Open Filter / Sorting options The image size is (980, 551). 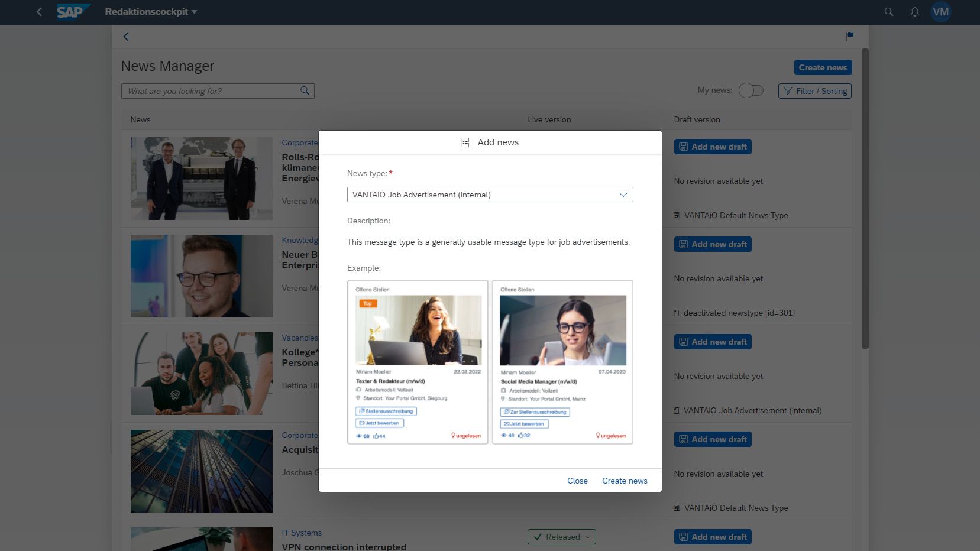[814, 91]
